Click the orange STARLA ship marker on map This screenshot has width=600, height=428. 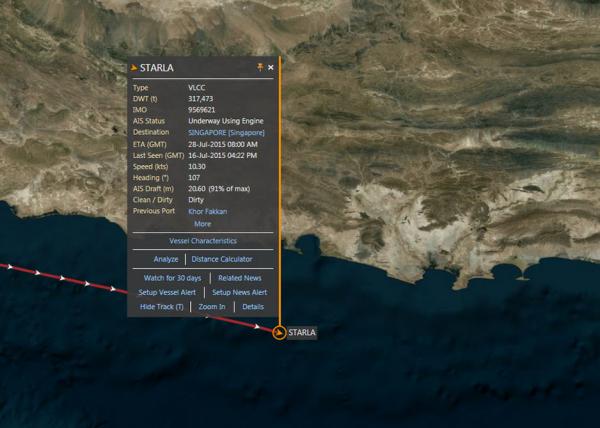(x=279, y=332)
